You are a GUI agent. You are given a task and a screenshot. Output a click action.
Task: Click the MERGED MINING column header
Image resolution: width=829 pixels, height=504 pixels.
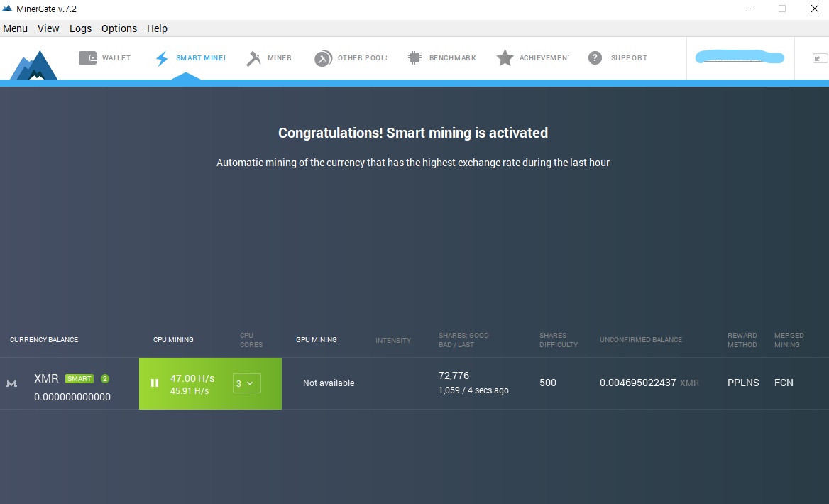pyautogui.click(x=789, y=340)
